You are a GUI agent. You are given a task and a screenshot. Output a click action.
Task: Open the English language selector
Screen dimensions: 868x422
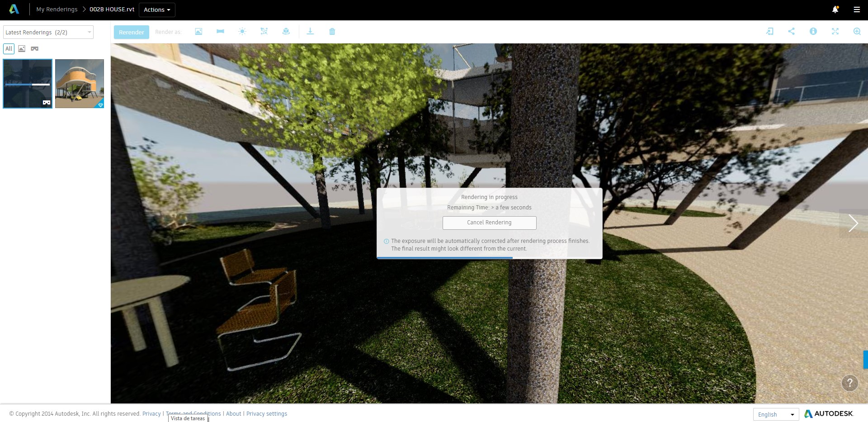[x=776, y=414]
